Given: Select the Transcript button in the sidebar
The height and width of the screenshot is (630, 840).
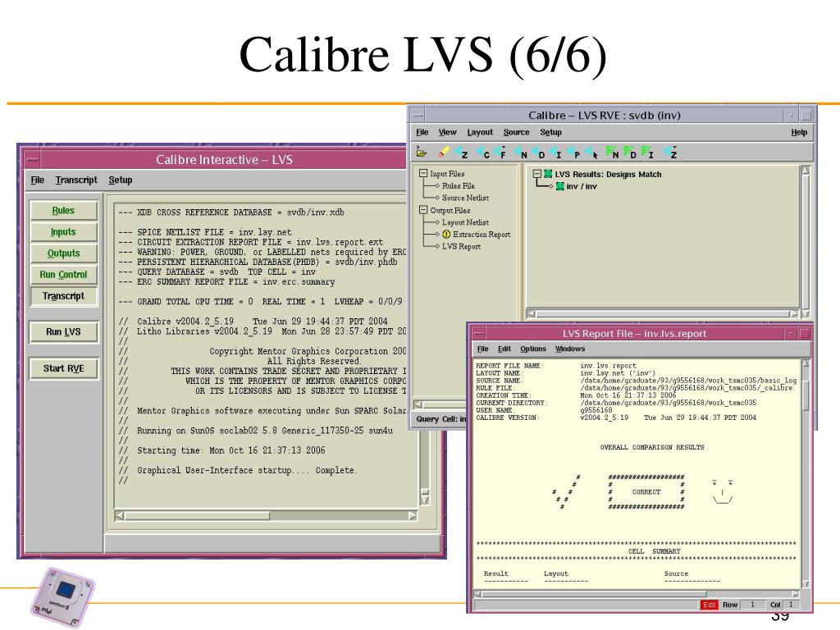Looking at the screenshot, I should pyautogui.click(x=64, y=296).
